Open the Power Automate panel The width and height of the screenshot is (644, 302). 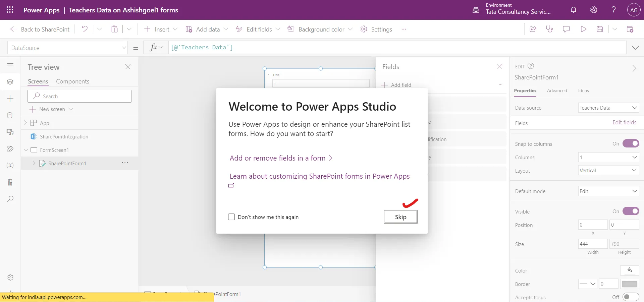(x=10, y=149)
